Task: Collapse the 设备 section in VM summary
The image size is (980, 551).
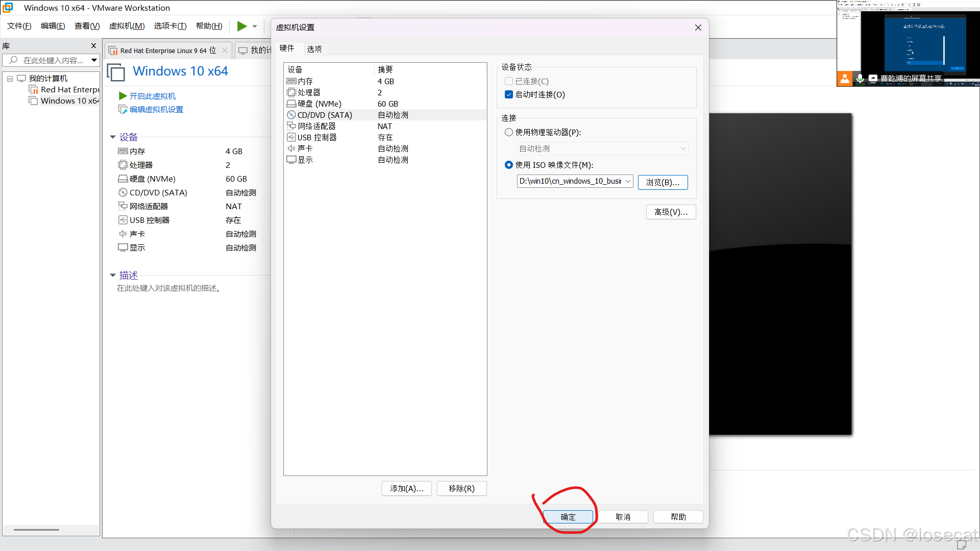Action: click(113, 137)
